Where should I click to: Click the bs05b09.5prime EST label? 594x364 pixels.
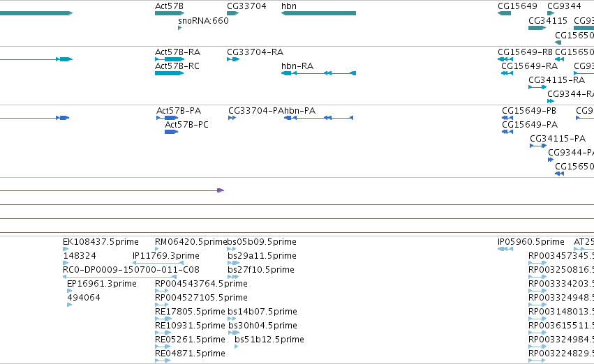tap(262, 241)
